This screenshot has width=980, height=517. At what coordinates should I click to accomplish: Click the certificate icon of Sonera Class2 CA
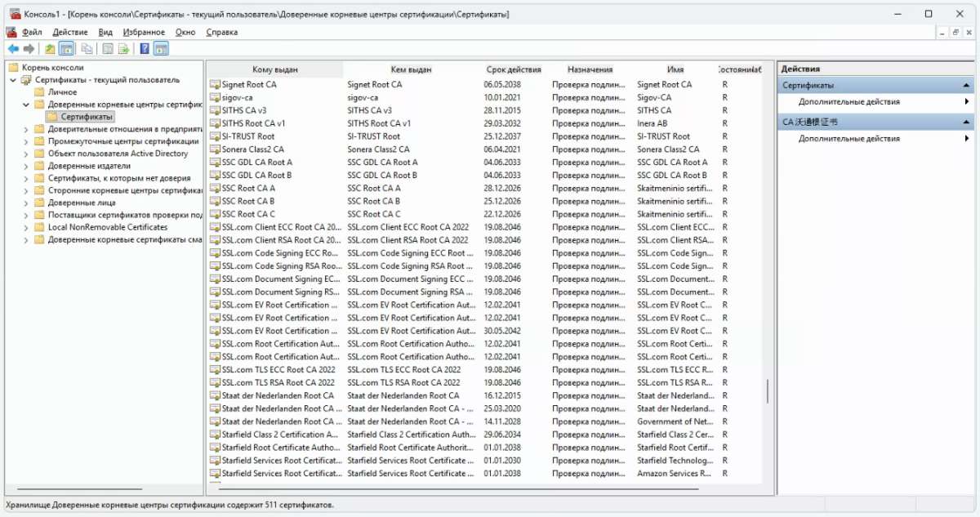216,149
